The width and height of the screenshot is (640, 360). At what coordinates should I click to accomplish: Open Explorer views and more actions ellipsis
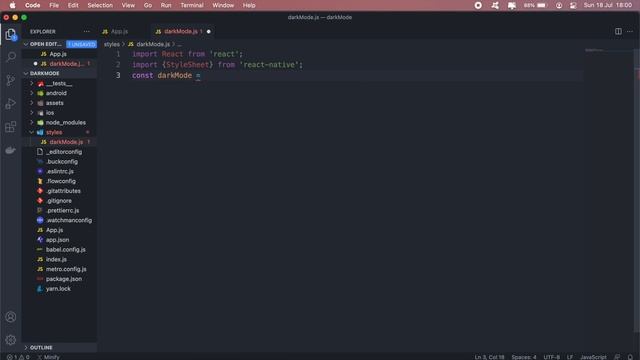[x=87, y=31]
